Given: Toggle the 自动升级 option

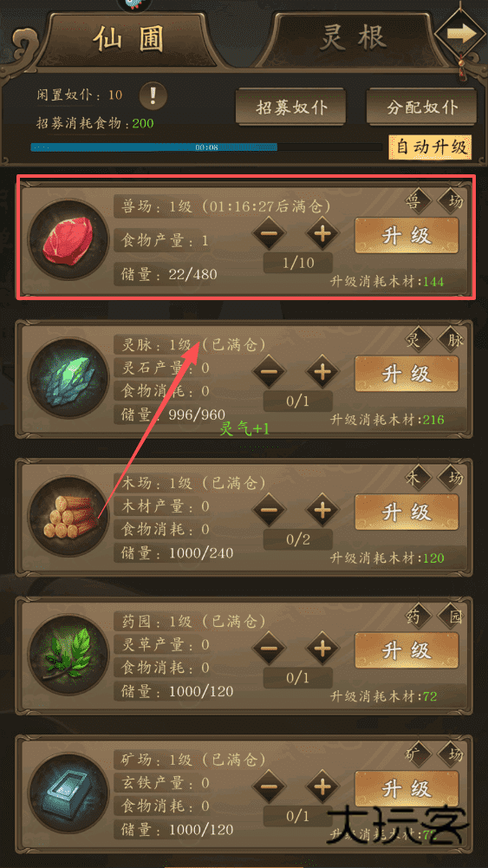Looking at the screenshot, I should [x=431, y=147].
